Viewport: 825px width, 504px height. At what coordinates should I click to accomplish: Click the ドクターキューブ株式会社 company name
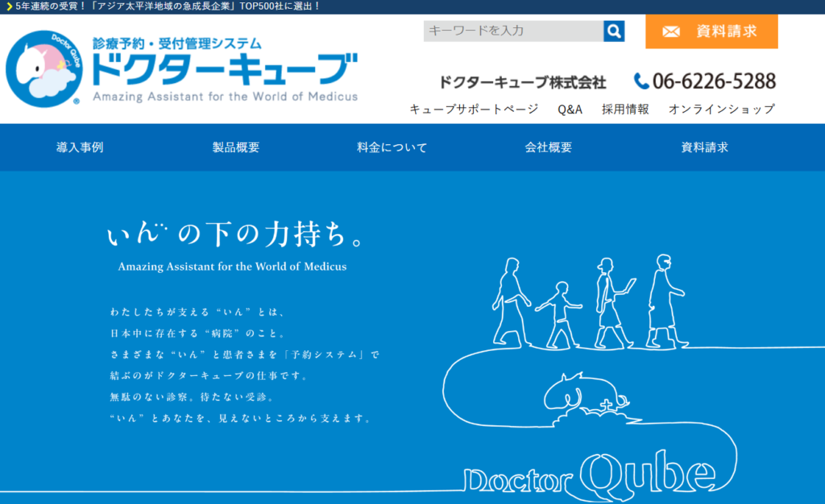pos(522,82)
